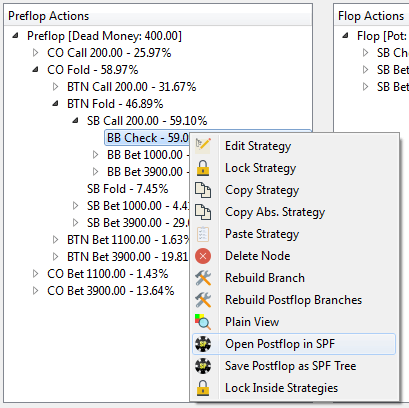409x408 pixels.
Task: Click the red Delete Node icon
Action: (203, 256)
